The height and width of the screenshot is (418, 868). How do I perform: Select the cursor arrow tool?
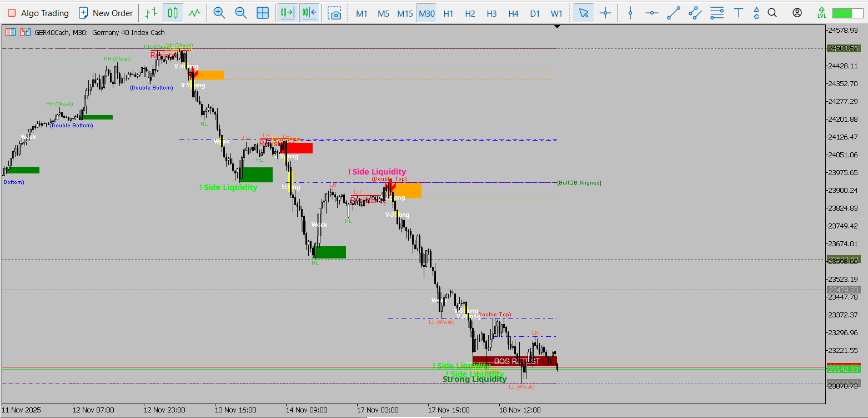click(x=584, y=13)
